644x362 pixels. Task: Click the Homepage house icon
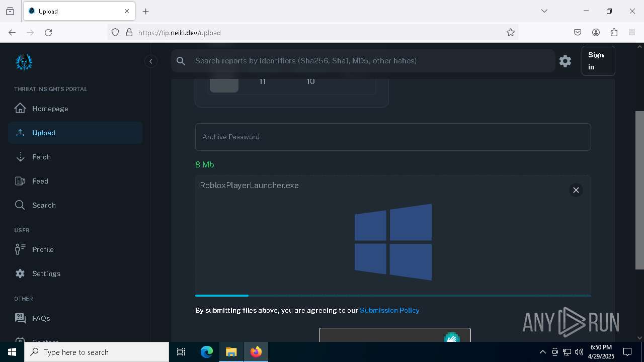click(20, 108)
